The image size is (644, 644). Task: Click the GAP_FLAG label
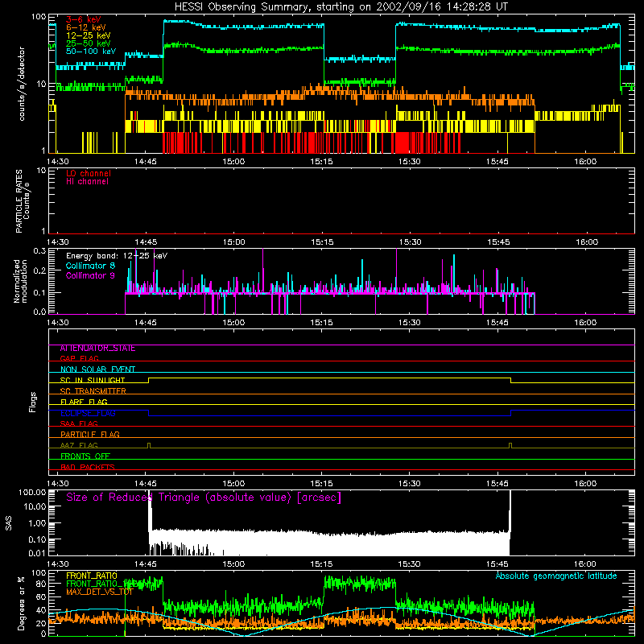coord(79,358)
